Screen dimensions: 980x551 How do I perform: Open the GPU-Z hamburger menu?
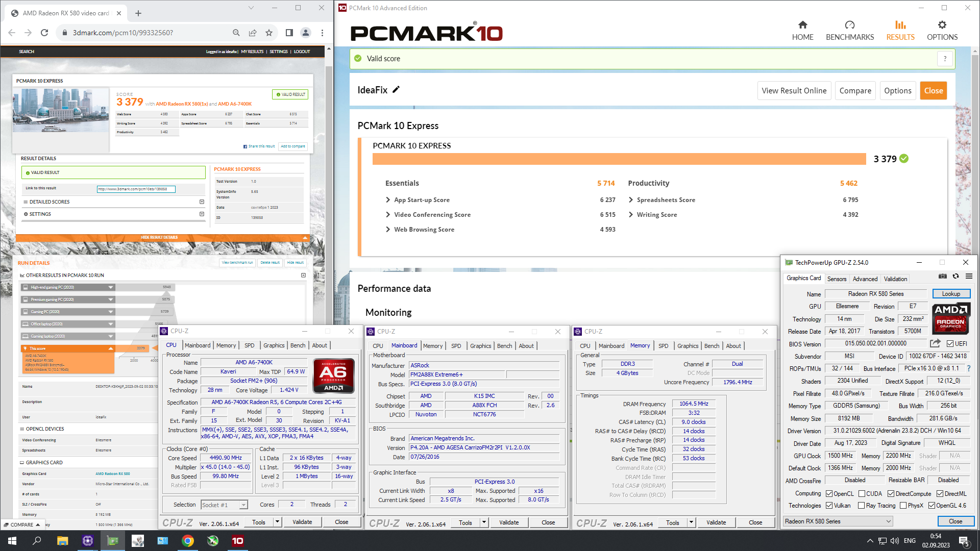(969, 276)
